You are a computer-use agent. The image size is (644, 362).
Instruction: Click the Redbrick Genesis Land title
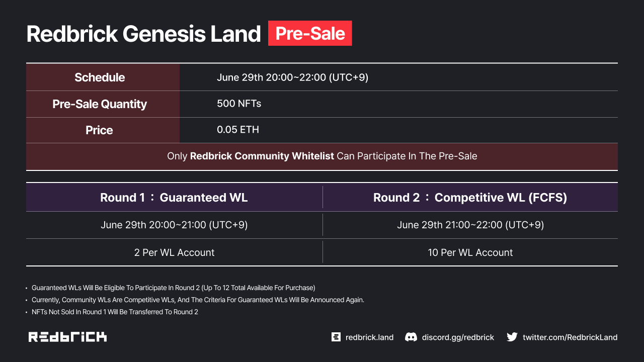[143, 34]
